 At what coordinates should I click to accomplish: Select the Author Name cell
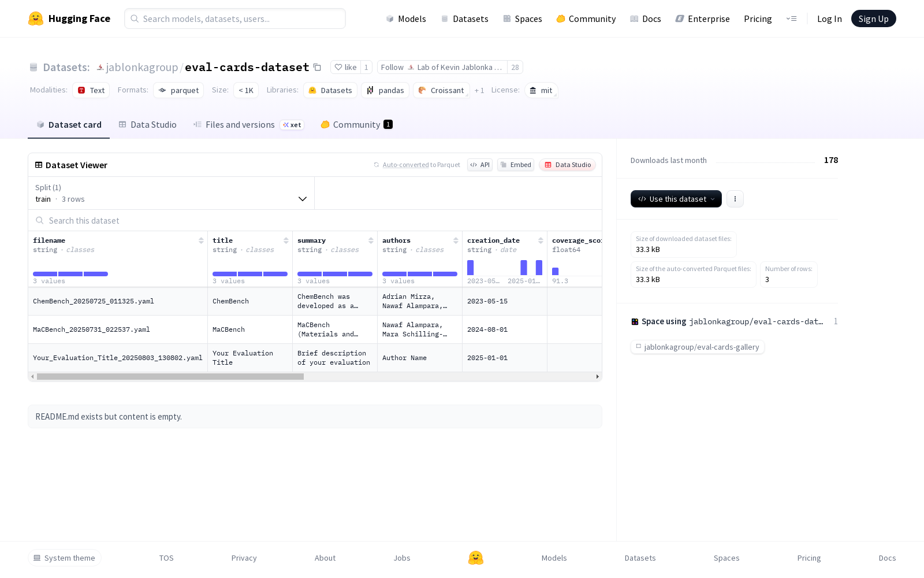(420, 358)
